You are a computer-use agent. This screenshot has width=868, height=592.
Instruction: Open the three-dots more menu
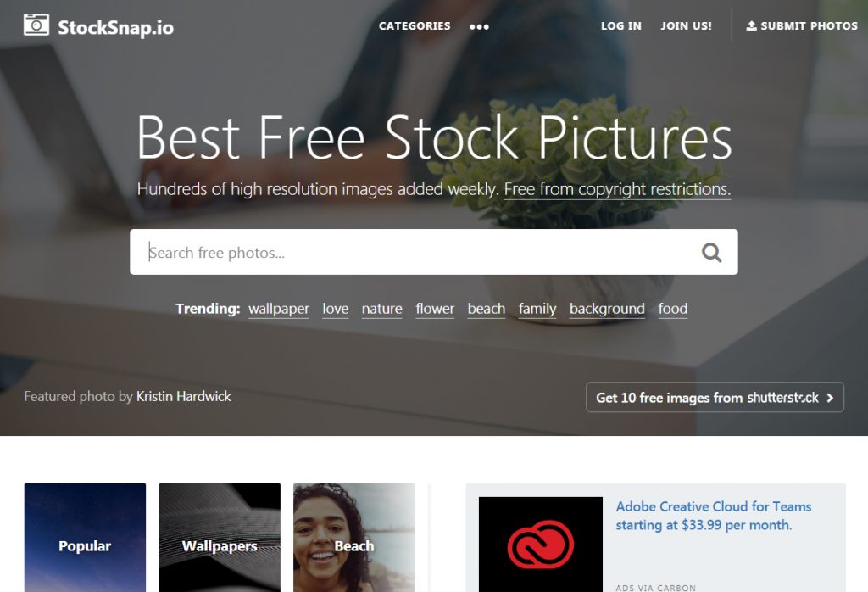pos(479,26)
